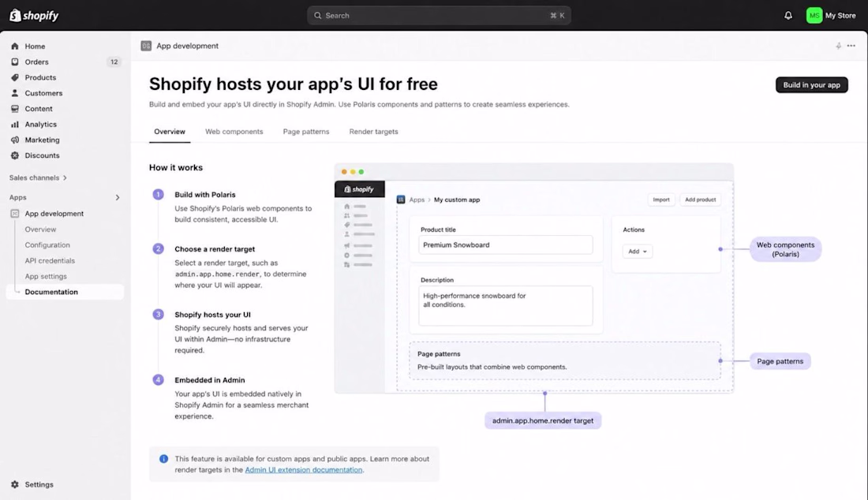Image resolution: width=868 pixels, height=500 pixels.
Task: Pin the app using the pin icon
Action: click(838, 46)
